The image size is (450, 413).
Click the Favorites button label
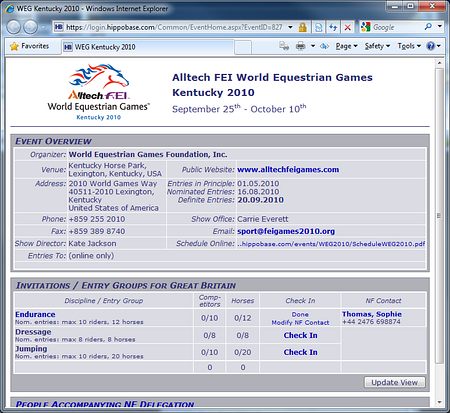35,46
